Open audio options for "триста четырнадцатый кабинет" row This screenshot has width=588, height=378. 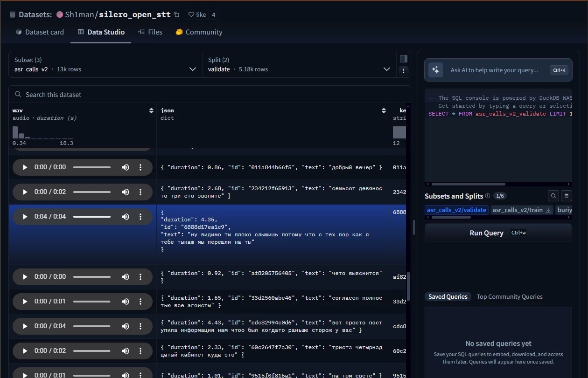pos(140,351)
